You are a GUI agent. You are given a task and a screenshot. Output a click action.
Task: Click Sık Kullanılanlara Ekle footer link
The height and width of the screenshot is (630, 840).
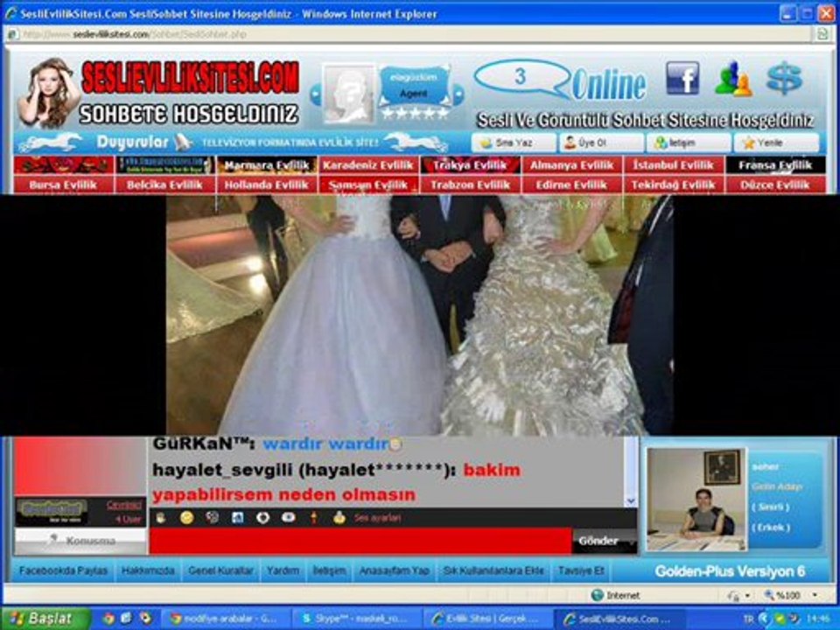coord(493,571)
